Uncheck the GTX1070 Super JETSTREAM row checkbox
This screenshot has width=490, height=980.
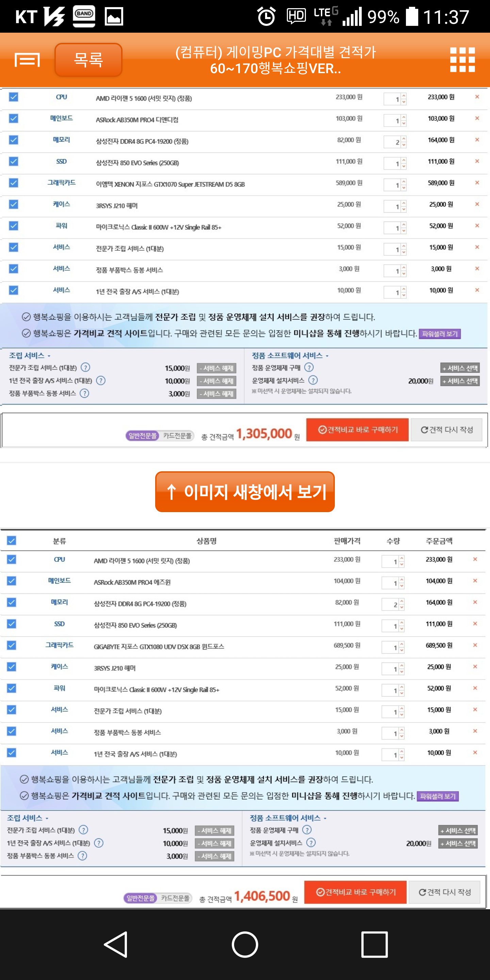coord(13,183)
